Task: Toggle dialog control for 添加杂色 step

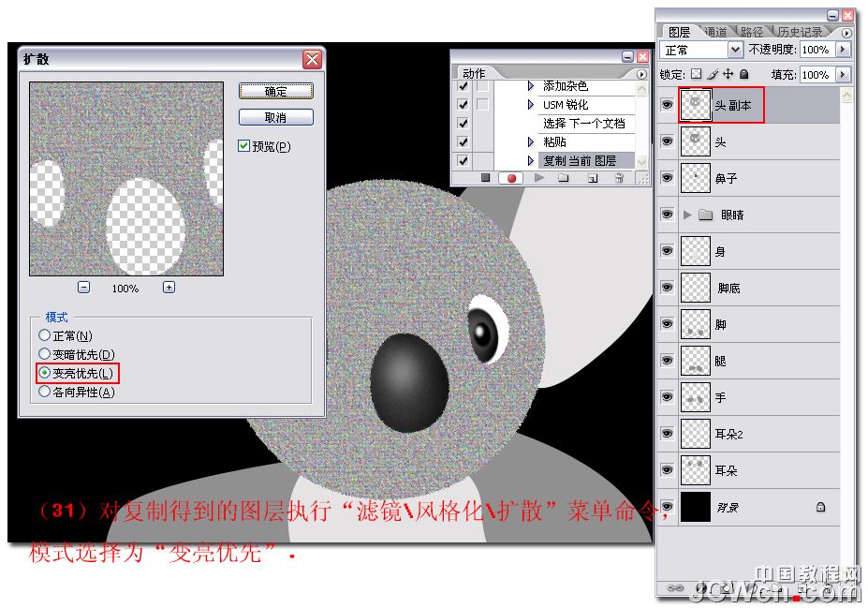Action: click(x=483, y=86)
